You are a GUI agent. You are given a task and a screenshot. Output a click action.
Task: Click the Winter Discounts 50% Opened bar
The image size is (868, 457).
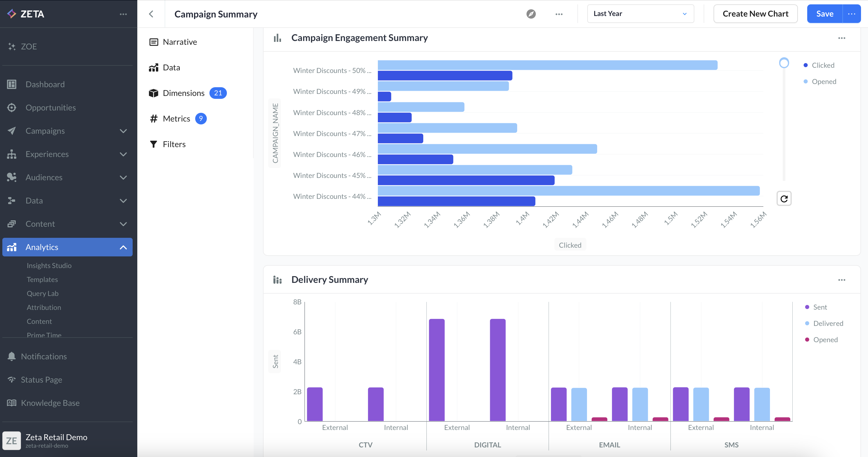point(547,65)
